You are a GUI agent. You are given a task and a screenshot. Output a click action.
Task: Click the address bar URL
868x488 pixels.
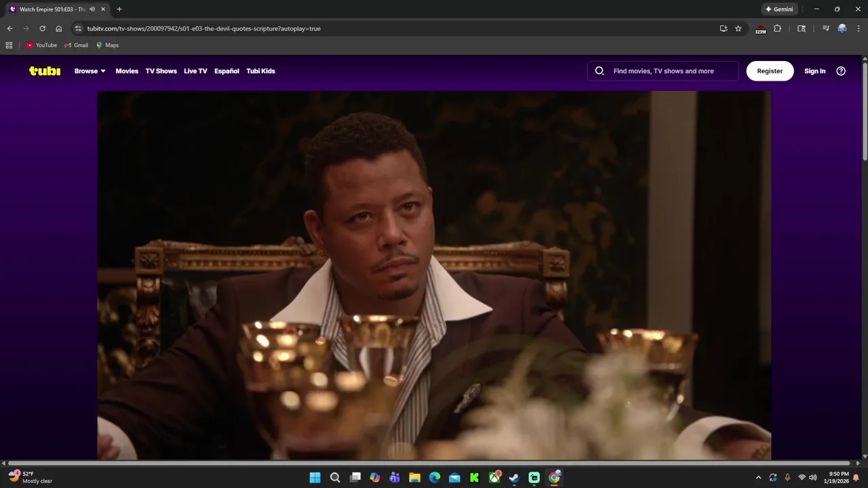tap(203, 28)
